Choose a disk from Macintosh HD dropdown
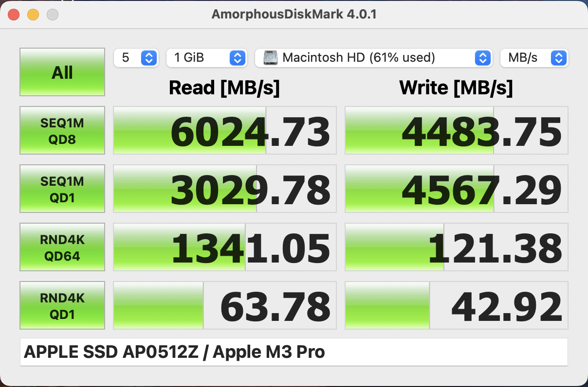588x387 pixels. coord(373,58)
